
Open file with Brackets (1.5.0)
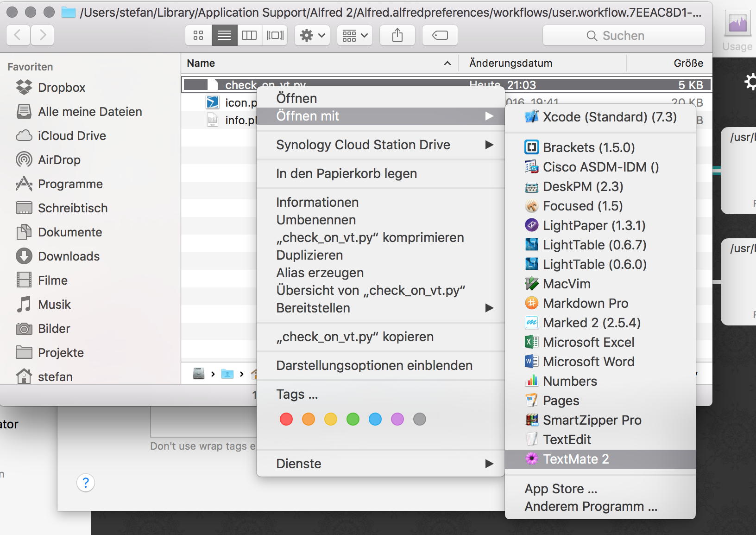pos(600,147)
